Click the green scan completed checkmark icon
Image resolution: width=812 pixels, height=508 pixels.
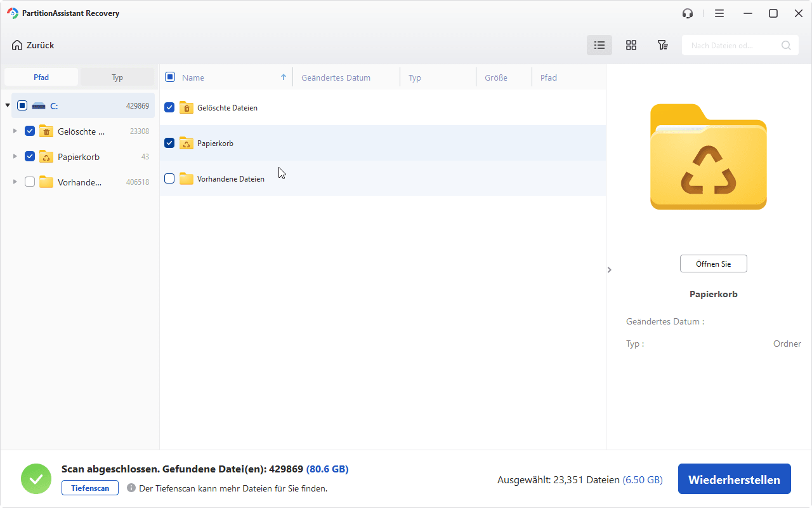36,479
